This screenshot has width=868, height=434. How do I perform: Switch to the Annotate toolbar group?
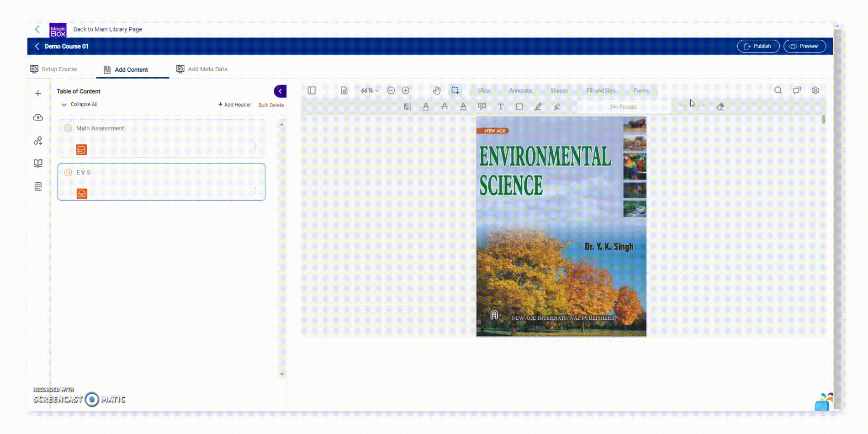click(520, 90)
